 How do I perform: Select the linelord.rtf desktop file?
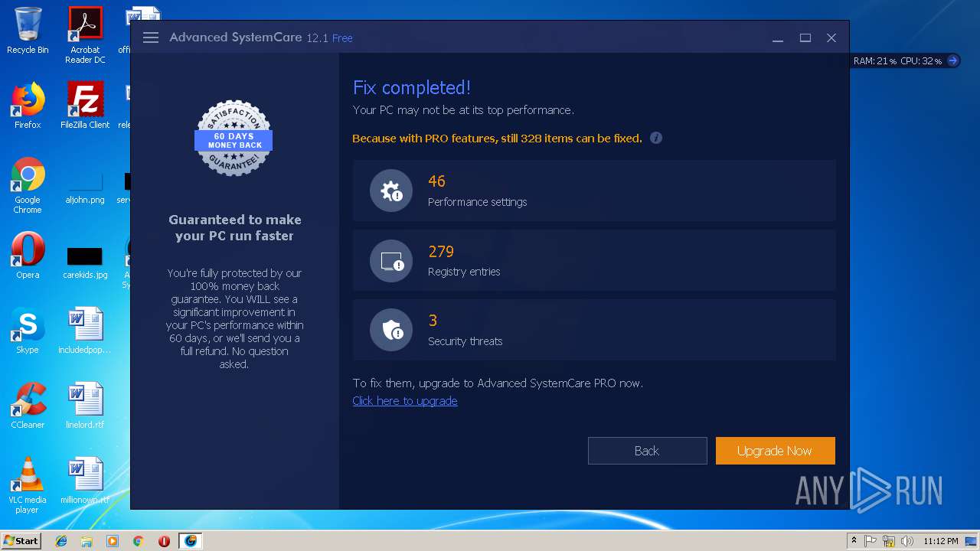coord(85,406)
